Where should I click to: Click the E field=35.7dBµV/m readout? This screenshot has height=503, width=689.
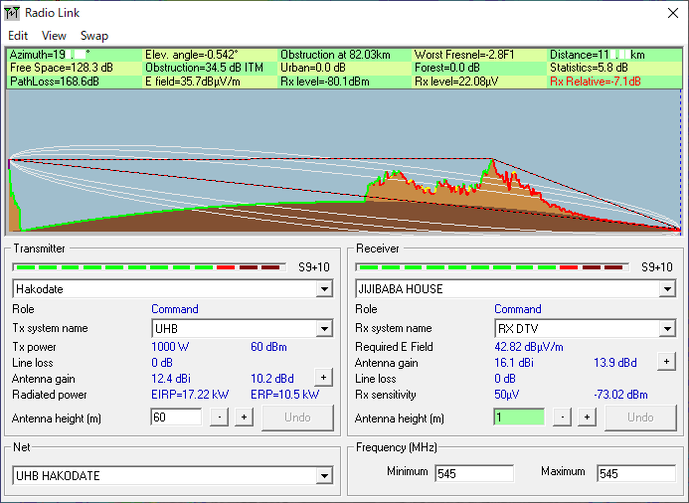pos(192,81)
